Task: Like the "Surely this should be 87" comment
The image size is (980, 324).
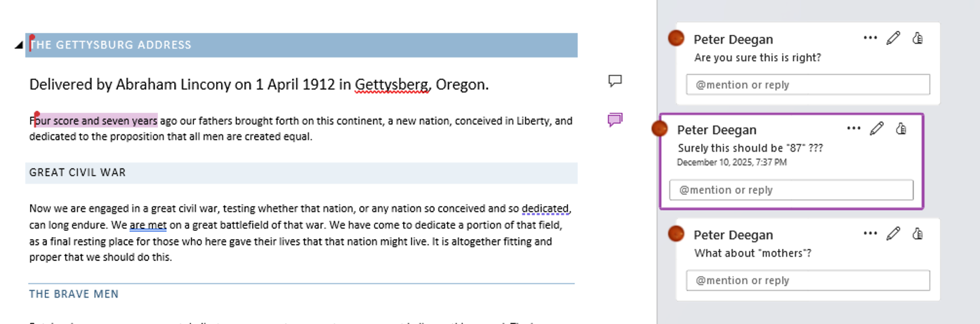Action: coord(901,129)
